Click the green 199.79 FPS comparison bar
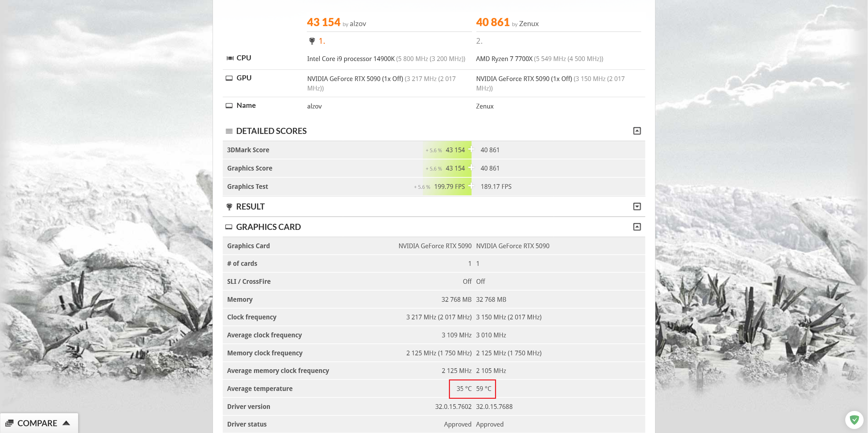 pos(449,186)
